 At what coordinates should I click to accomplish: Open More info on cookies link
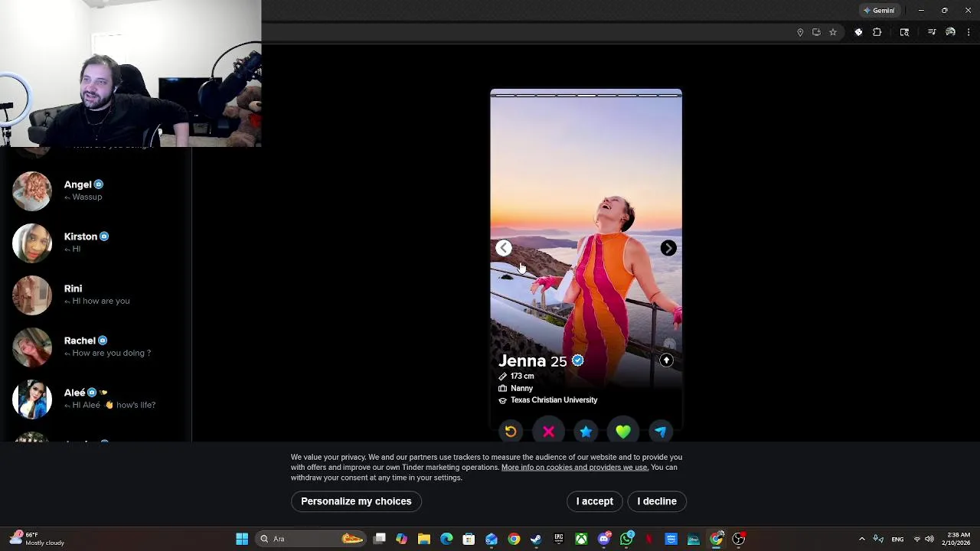(x=574, y=468)
